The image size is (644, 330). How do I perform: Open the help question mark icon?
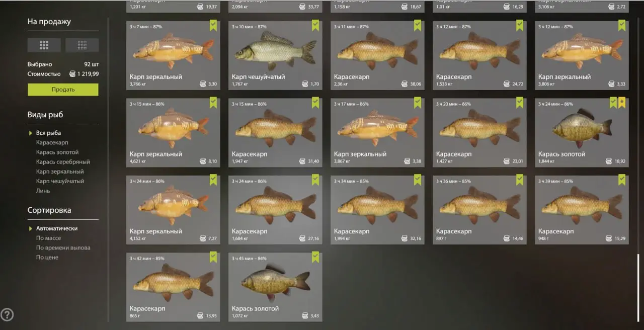click(x=7, y=315)
